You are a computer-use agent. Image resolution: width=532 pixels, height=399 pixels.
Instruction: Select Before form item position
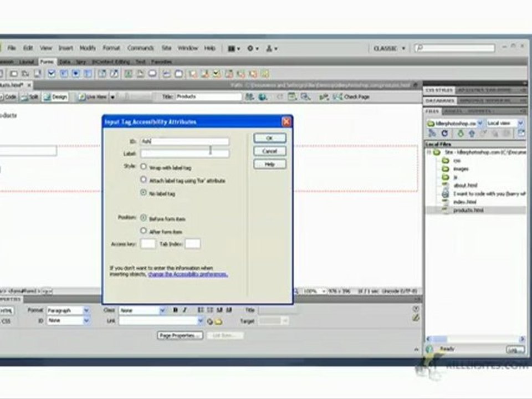click(x=144, y=218)
